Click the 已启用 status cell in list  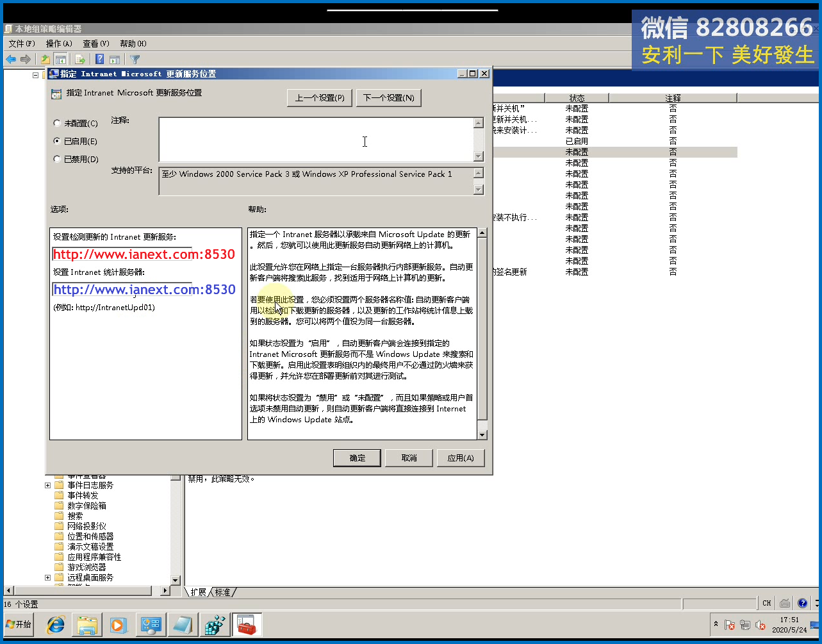(577, 141)
